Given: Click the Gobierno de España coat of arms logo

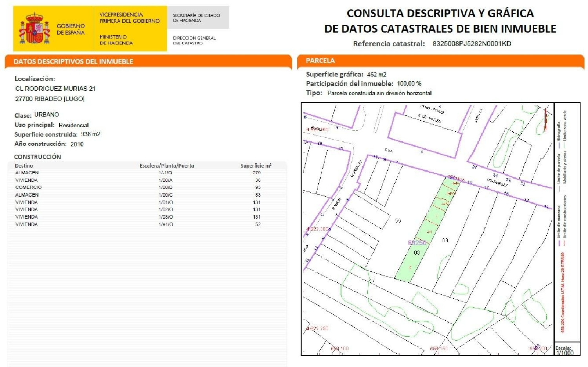Looking at the screenshot, I should (34, 27).
